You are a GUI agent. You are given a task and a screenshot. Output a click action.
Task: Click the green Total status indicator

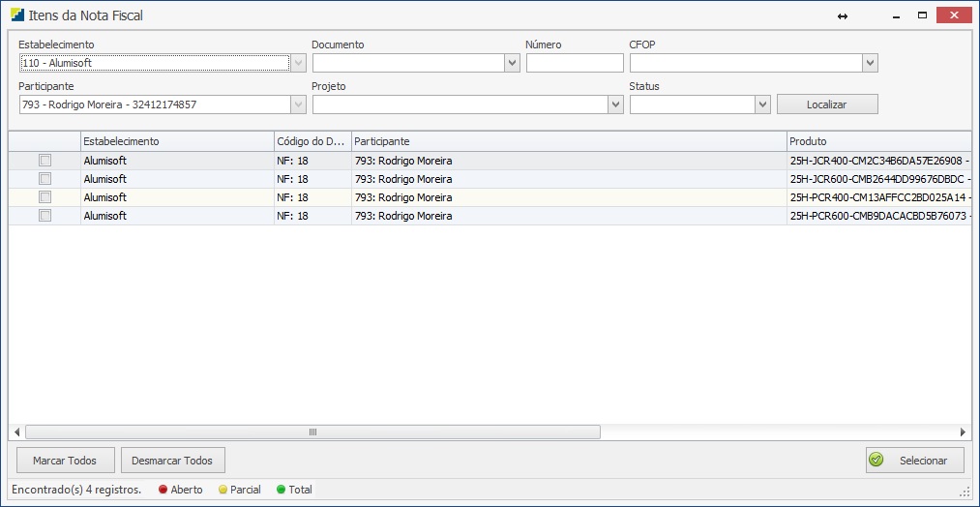point(281,490)
